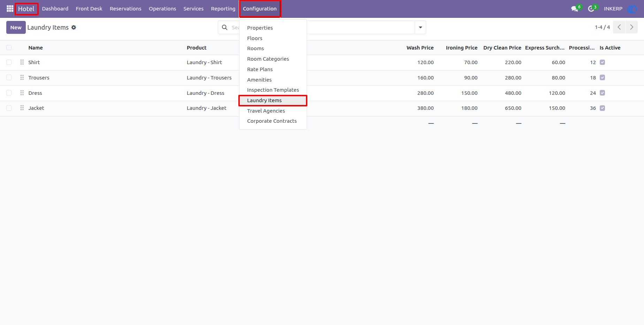
Task: Click the user avatar icon
Action: pyautogui.click(x=632, y=9)
